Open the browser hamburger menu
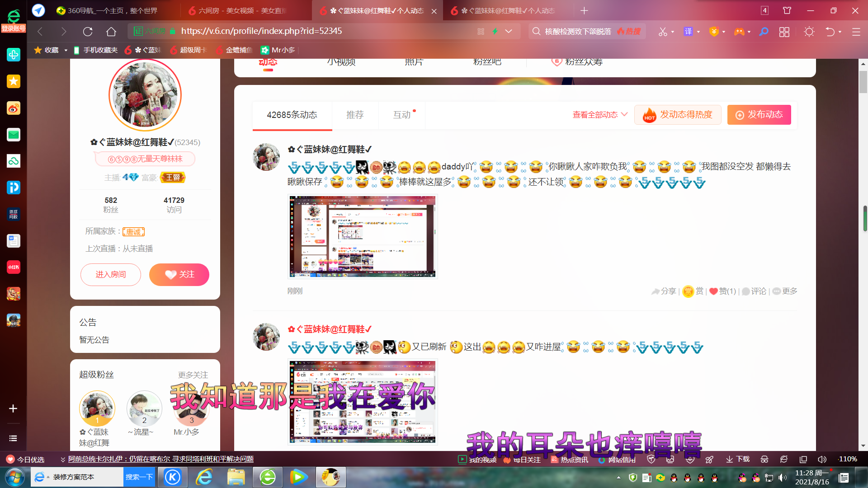Screen dimensions: 868x488 point(856,32)
